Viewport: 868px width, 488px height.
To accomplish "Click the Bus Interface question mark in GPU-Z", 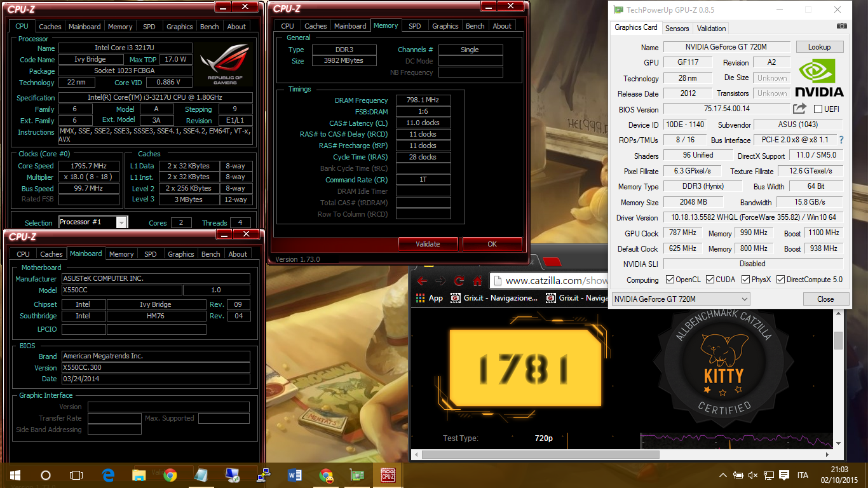I will (841, 140).
